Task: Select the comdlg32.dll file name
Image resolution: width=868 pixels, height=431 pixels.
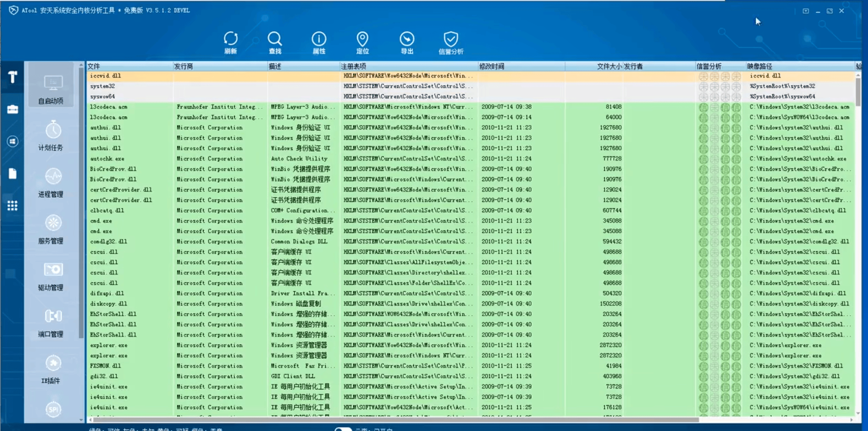Action: pos(108,242)
